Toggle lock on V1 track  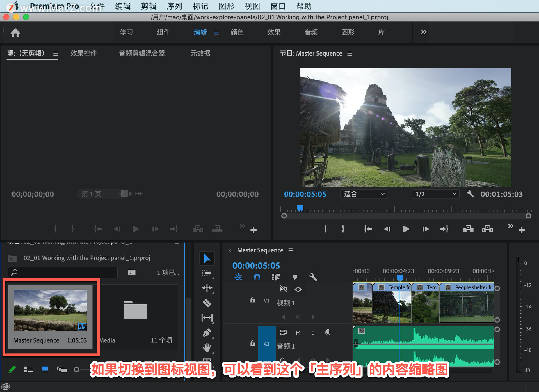(253, 300)
